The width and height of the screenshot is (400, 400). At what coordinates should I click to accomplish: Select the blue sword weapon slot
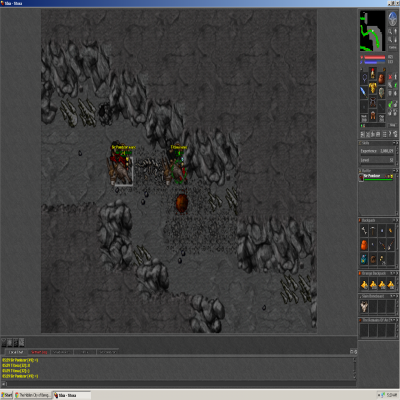[364, 92]
